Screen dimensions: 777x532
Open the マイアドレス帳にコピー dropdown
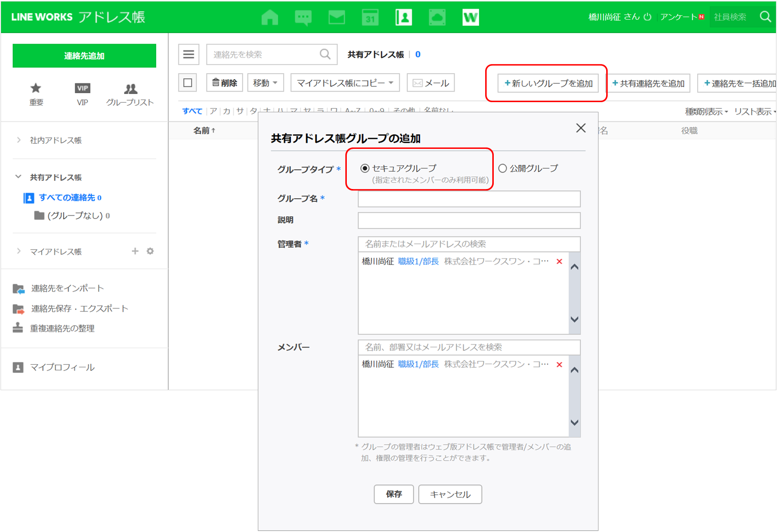coord(345,83)
